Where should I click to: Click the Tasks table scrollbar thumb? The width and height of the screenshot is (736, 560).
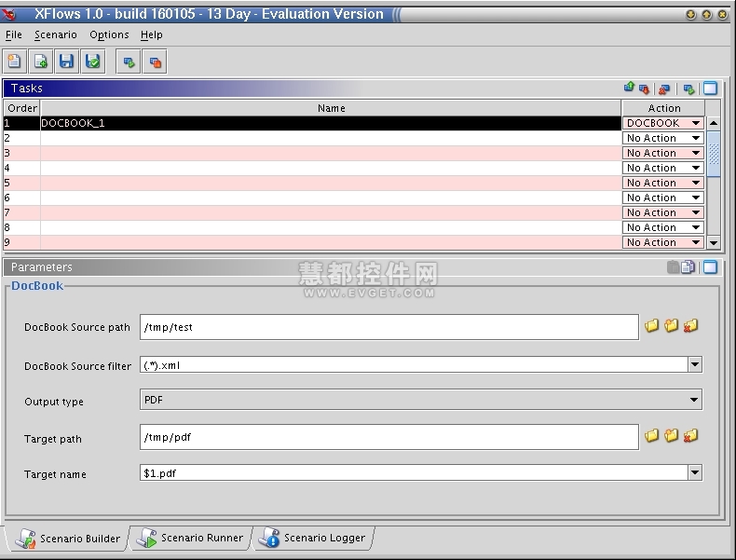pyautogui.click(x=714, y=155)
